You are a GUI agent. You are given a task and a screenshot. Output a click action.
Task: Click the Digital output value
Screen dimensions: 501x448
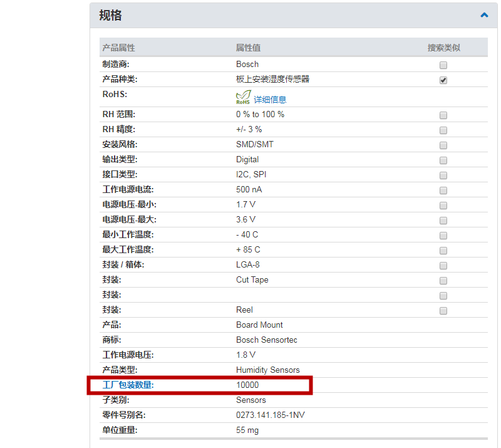247,160
